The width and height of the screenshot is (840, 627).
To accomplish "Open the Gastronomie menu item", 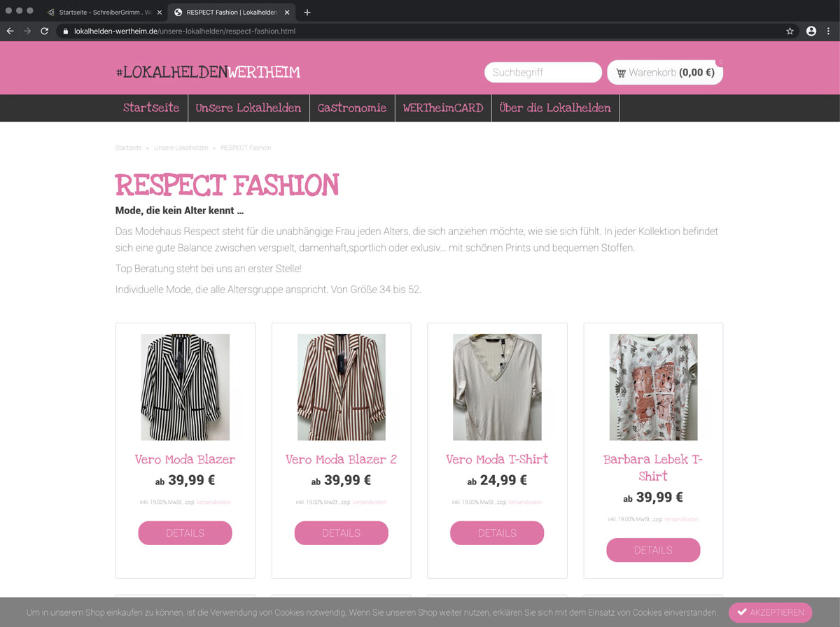I will (351, 108).
